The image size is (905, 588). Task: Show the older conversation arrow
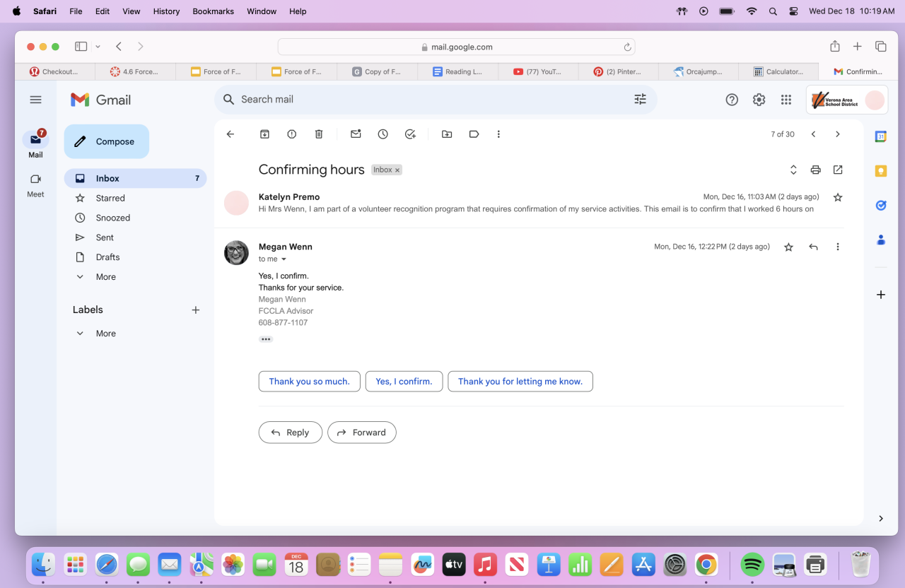[x=838, y=134]
